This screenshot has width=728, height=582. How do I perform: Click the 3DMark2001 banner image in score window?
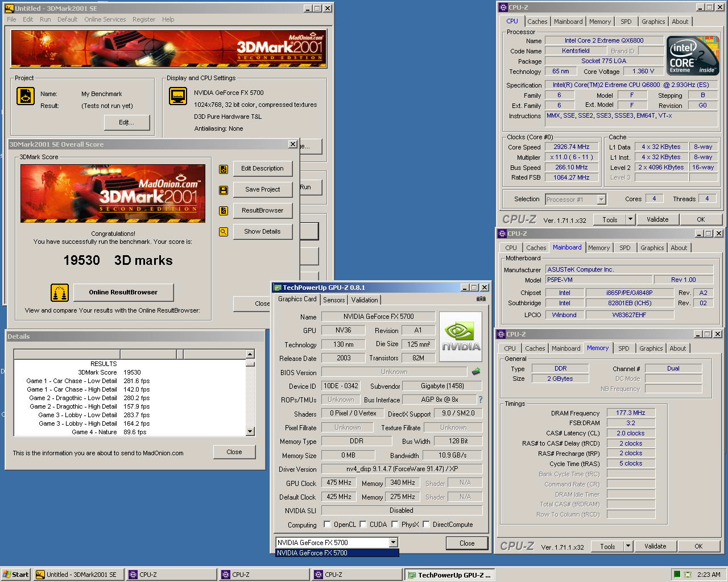click(113, 193)
